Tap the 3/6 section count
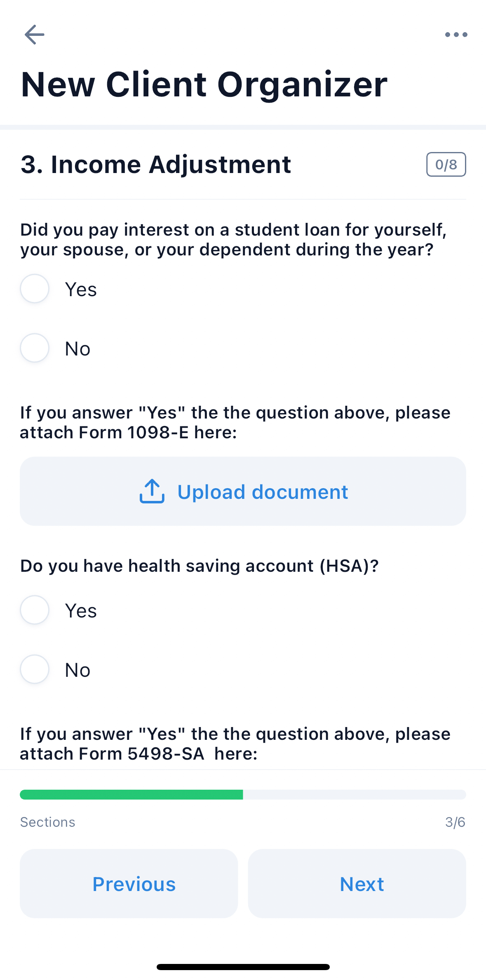This screenshot has width=486, height=980. click(x=455, y=822)
